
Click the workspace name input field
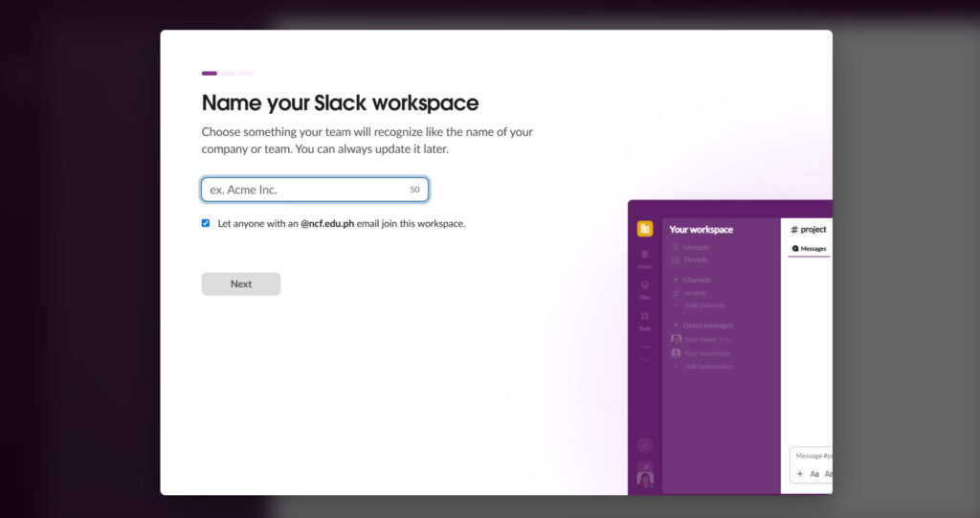pos(315,190)
